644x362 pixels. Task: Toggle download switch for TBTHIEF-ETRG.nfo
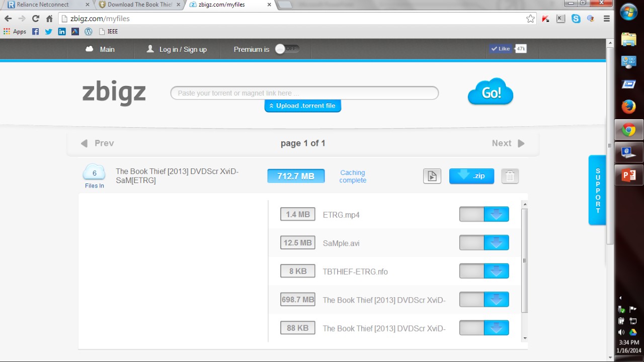pyautogui.click(x=484, y=271)
